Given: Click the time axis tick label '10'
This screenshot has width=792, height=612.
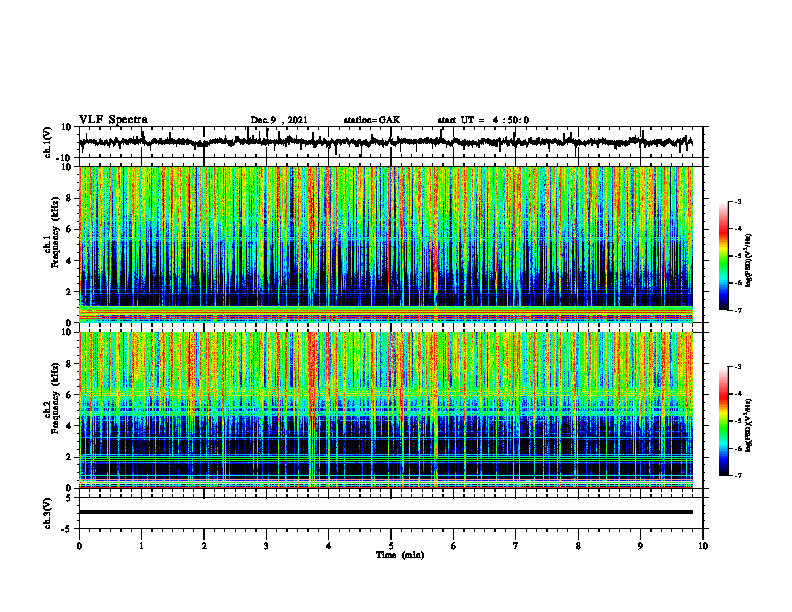Looking at the screenshot, I should click(703, 546).
